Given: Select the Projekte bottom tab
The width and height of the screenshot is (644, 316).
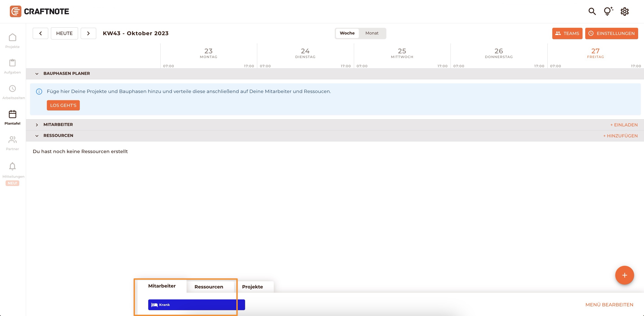Looking at the screenshot, I should pos(252,287).
